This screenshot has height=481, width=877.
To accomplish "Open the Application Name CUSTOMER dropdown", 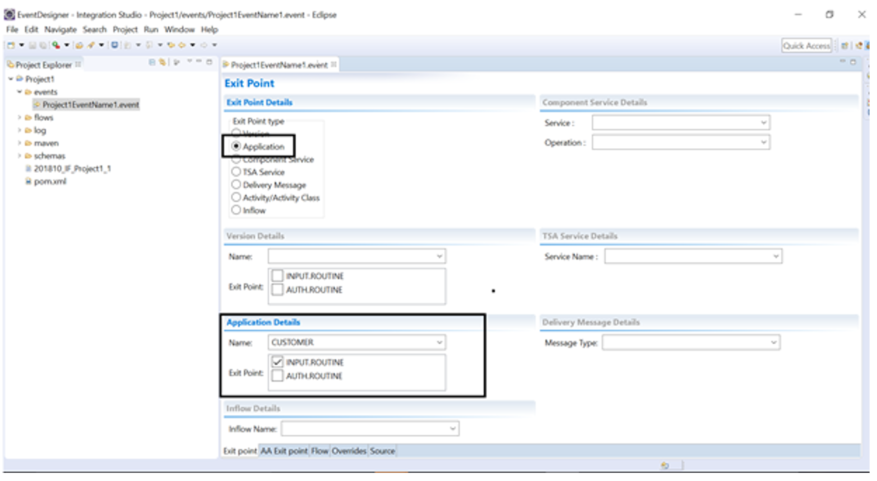I will [x=440, y=342].
